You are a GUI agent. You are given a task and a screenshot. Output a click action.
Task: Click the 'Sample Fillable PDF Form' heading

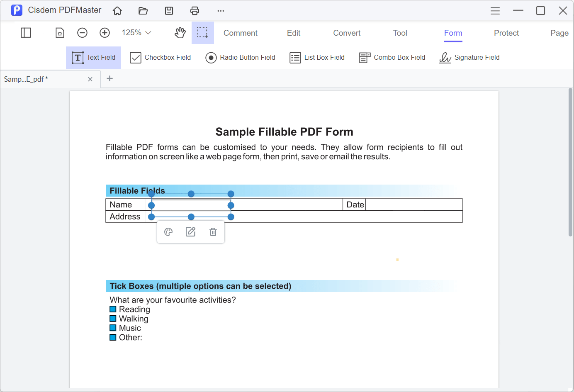[x=285, y=132]
